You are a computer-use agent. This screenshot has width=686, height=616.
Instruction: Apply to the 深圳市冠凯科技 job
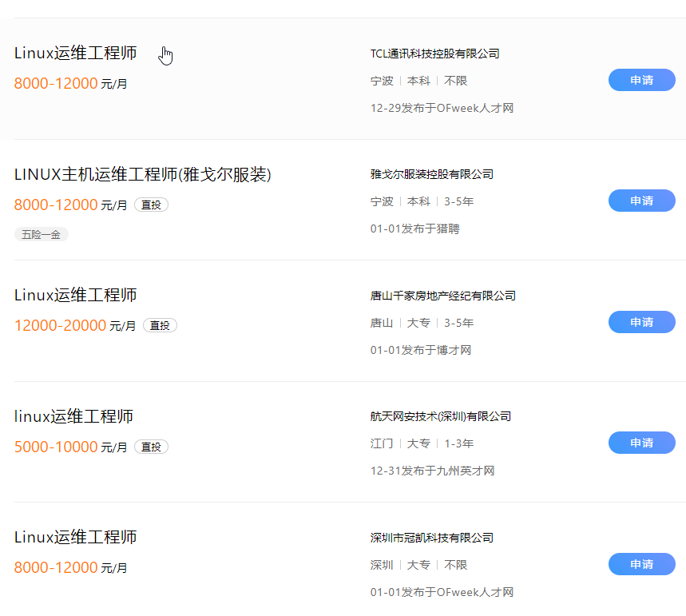pos(642,564)
